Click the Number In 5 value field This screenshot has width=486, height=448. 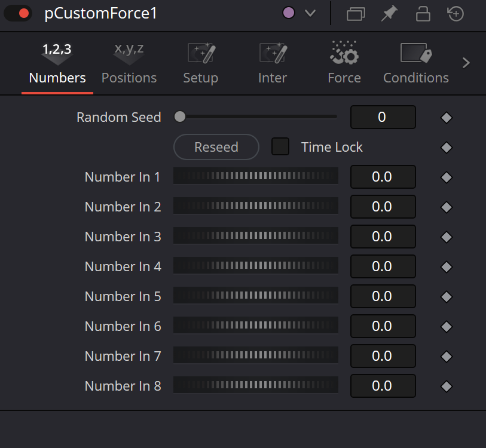[383, 296]
